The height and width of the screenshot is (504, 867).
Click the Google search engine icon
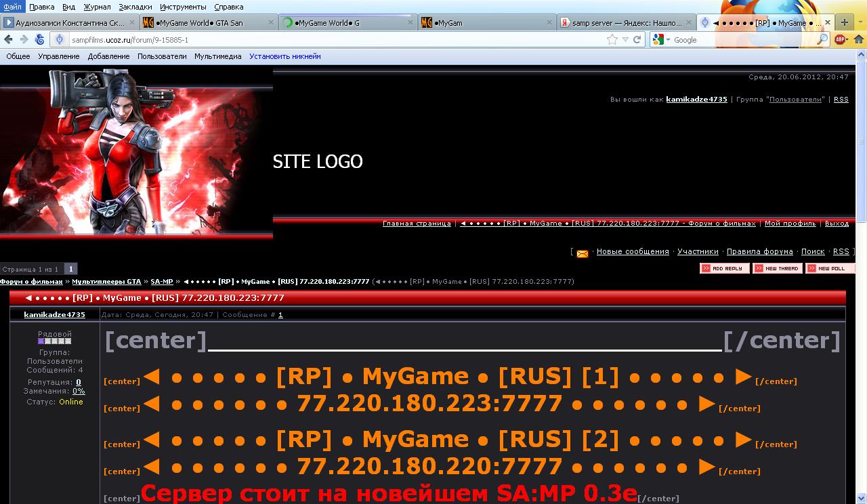coord(659,40)
